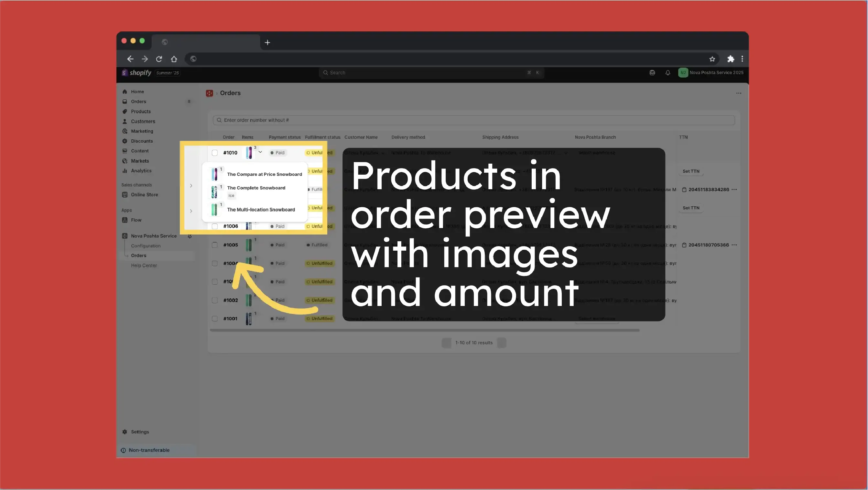Click the browser home icon
Screen dimensions: 868x490
click(174, 59)
